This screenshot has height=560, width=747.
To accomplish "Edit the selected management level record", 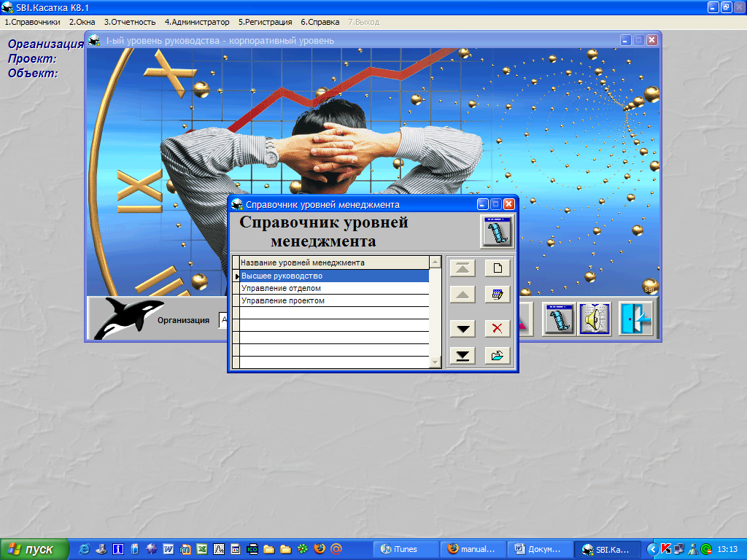I will tap(498, 295).
